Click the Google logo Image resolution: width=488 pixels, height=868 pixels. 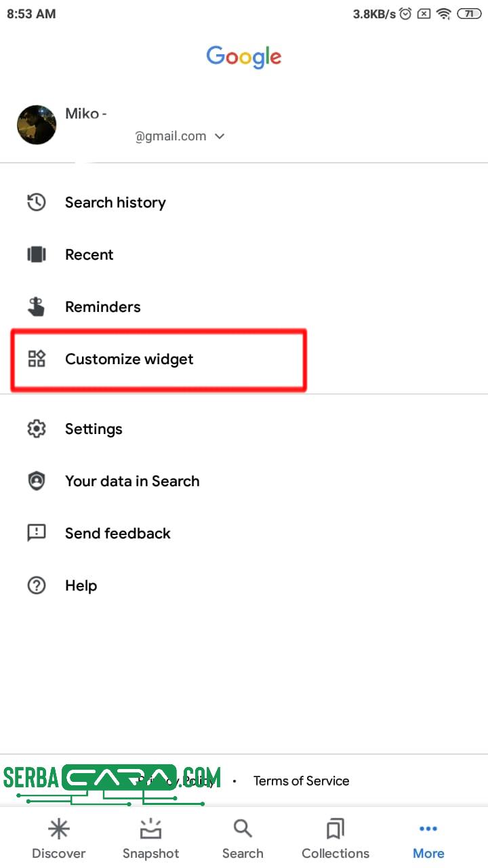tap(244, 57)
